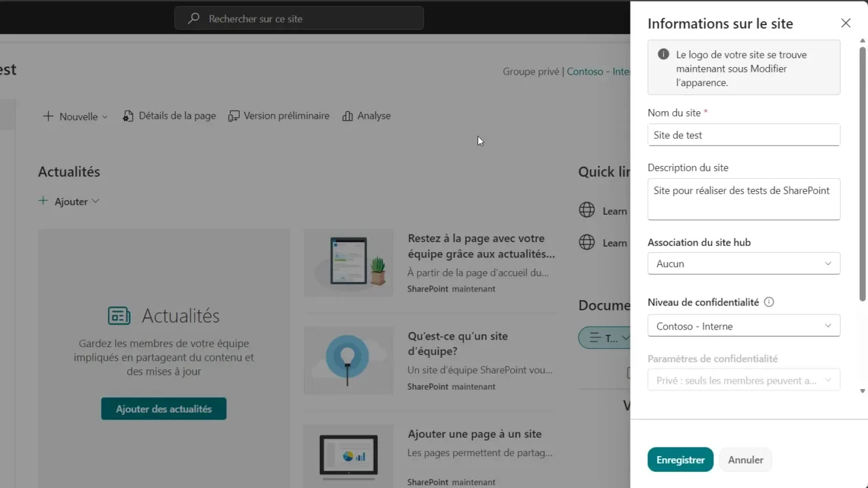Image resolution: width=868 pixels, height=488 pixels.
Task: Click the search magnifier icon
Action: point(194,19)
